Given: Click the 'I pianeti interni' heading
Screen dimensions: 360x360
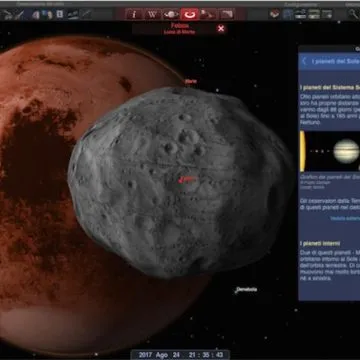Looking at the screenshot, I should point(320,244).
